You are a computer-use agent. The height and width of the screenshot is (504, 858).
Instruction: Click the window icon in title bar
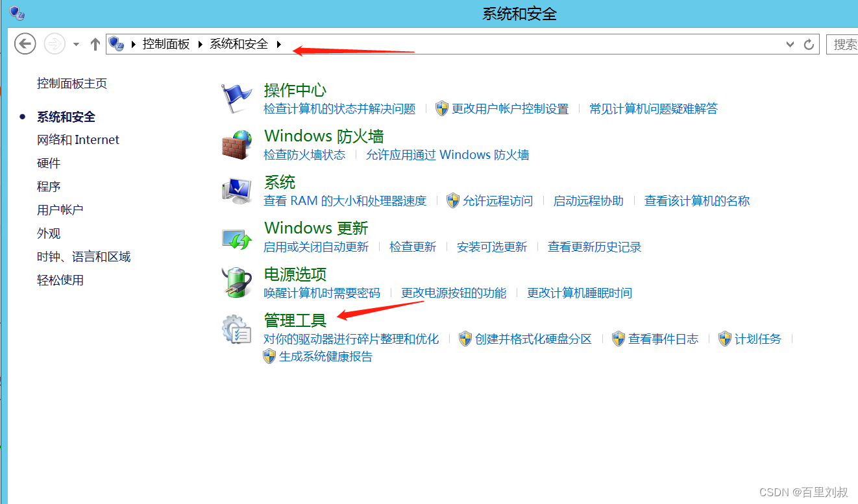point(17,13)
